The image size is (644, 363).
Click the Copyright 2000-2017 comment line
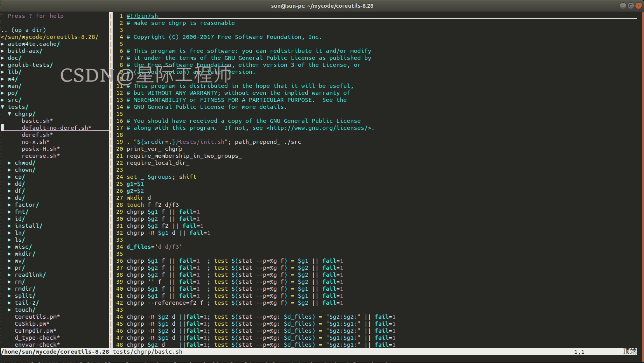click(224, 37)
